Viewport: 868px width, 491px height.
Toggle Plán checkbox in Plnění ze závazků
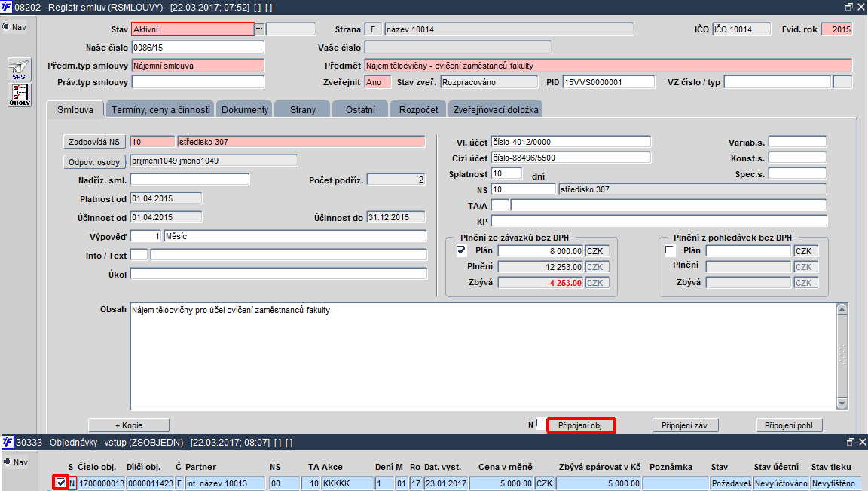tap(461, 250)
